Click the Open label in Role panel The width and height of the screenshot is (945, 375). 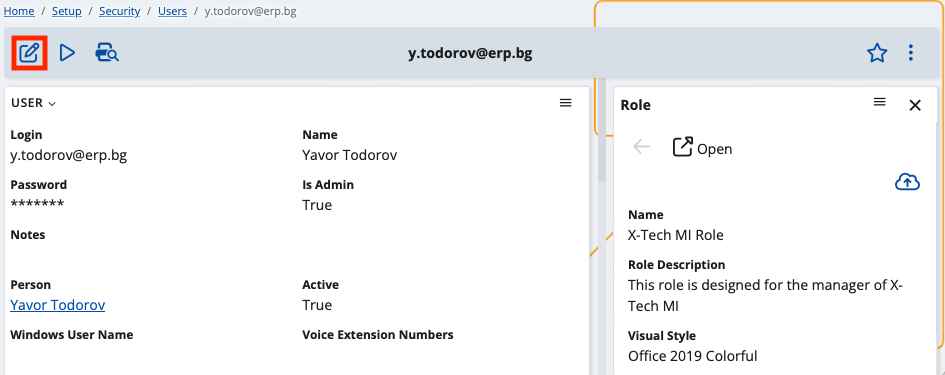714,149
